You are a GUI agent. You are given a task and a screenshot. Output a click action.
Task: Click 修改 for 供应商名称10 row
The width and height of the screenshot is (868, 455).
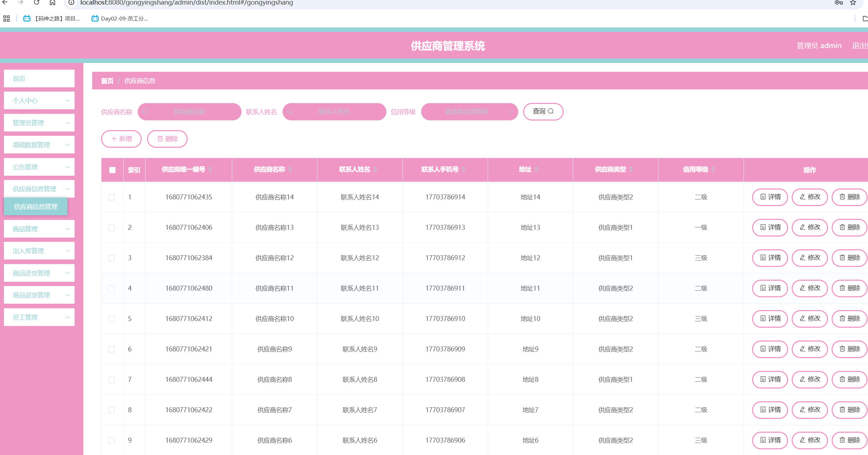810,319
